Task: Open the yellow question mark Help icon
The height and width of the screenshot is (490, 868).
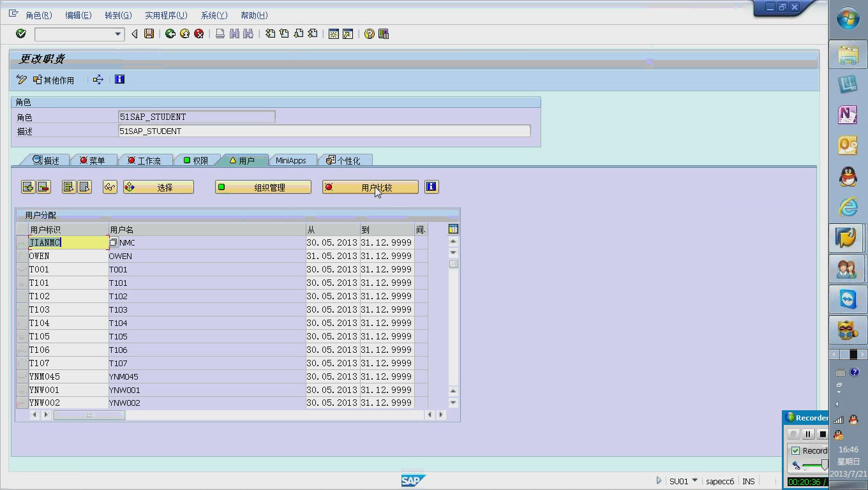Action: pyautogui.click(x=369, y=34)
